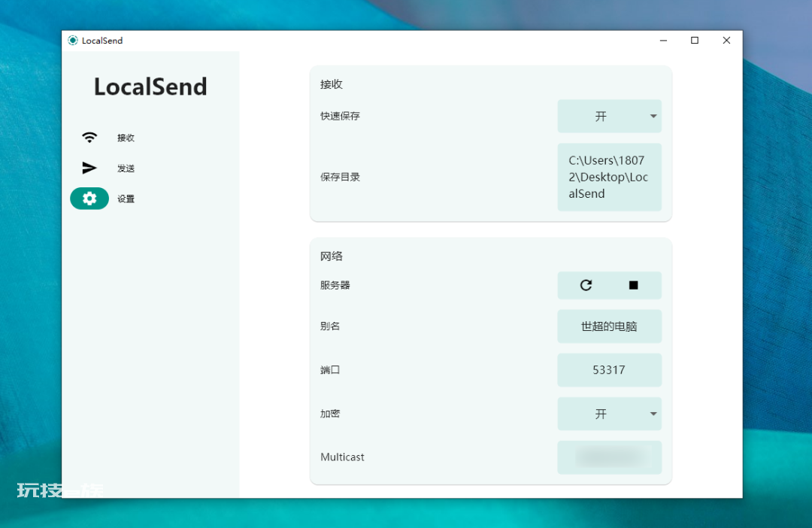The width and height of the screenshot is (812, 528).
Task: Change the save directory path
Action: pyautogui.click(x=610, y=178)
